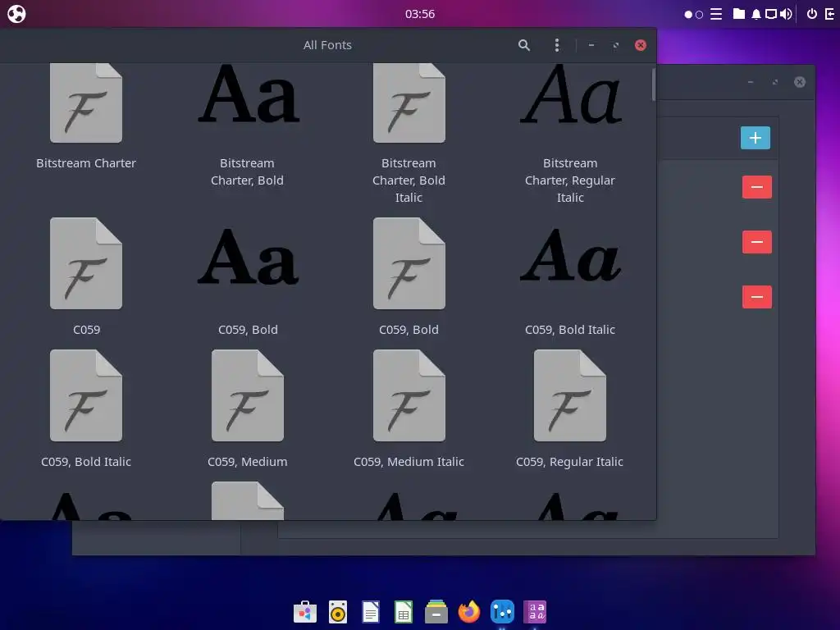Image resolution: width=840 pixels, height=630 pixels.
Task: Select the C059, Medium Italic font
Action: (x=409, y=409)
